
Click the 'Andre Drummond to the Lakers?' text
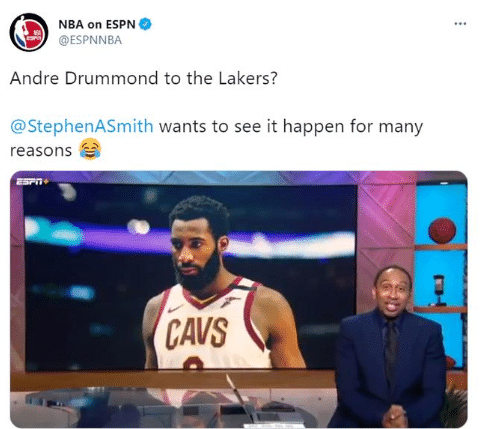click(x=144, y=78)
